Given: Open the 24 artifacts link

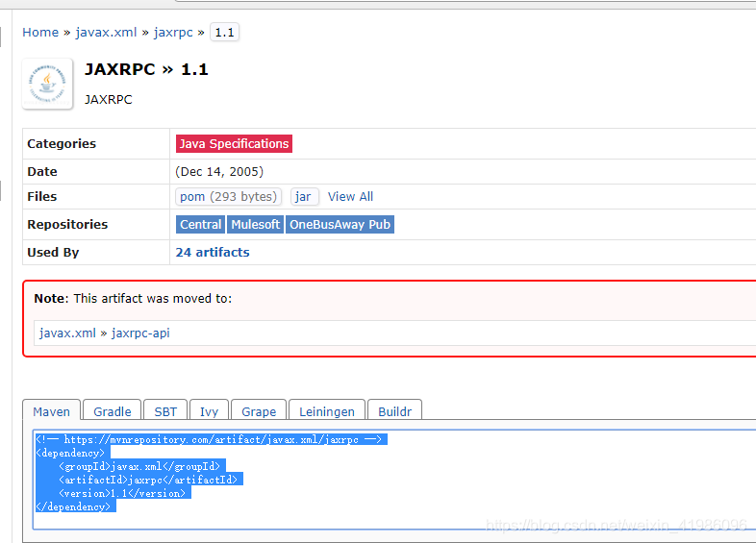Looking at the screenshot, I should pos(213,252).
